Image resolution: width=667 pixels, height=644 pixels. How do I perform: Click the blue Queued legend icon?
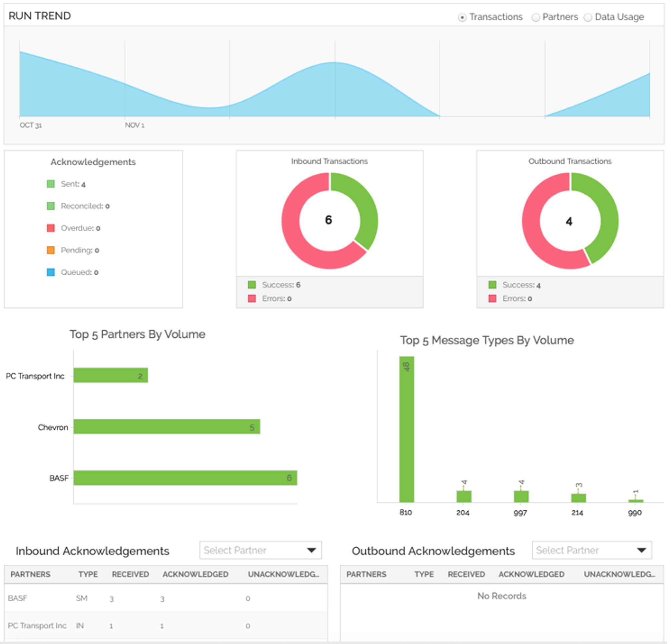(51, 272)
